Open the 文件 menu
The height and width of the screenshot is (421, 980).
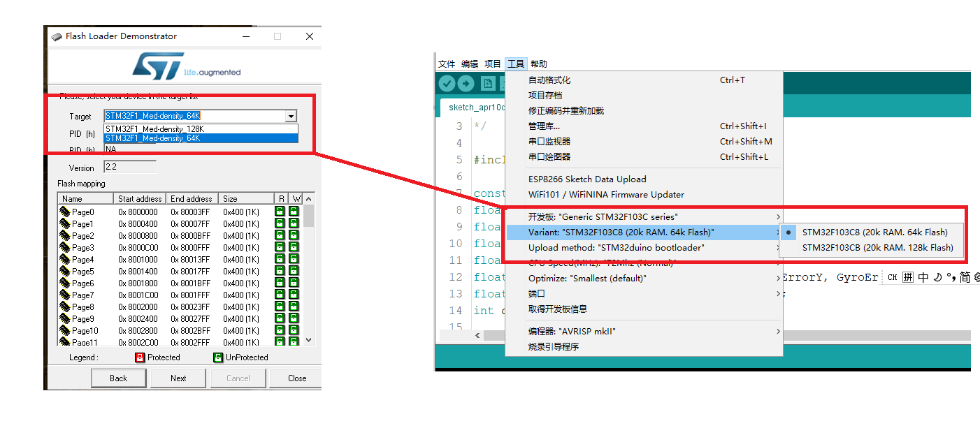447,64
